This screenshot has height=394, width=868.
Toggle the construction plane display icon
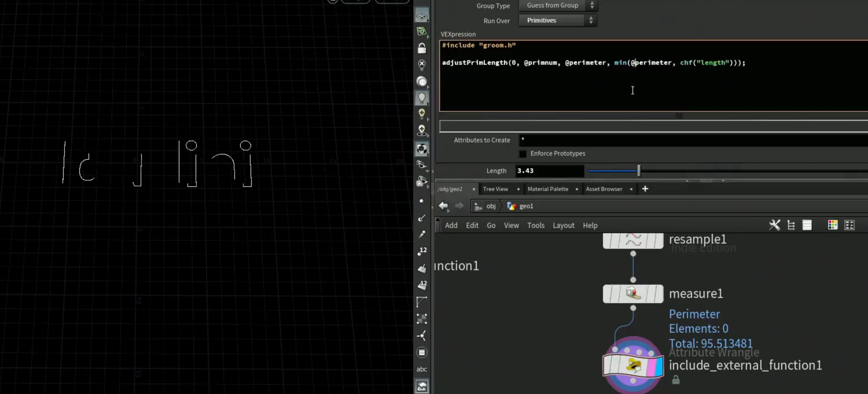(422, 32)
